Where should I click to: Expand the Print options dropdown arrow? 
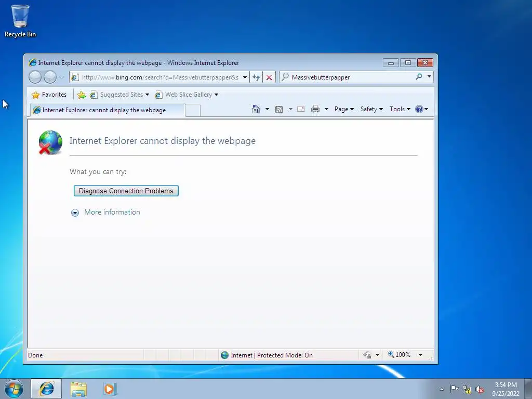tap(326, 109)
